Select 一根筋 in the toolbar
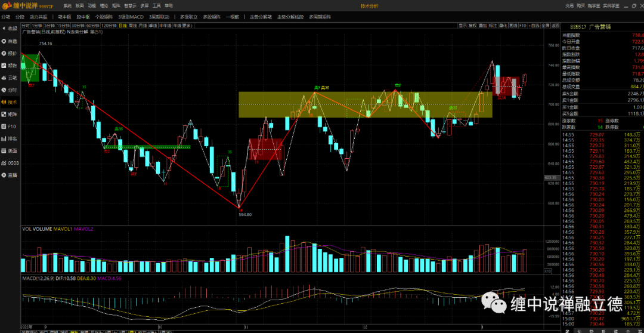 coord(233,17)
